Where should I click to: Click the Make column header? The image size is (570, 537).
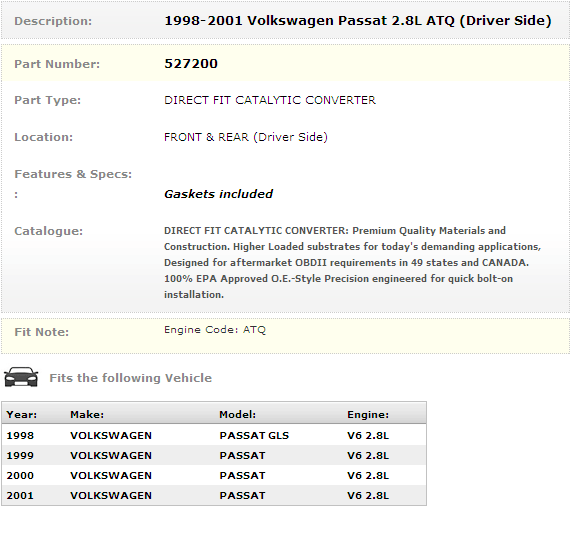(x=87, y=414)
